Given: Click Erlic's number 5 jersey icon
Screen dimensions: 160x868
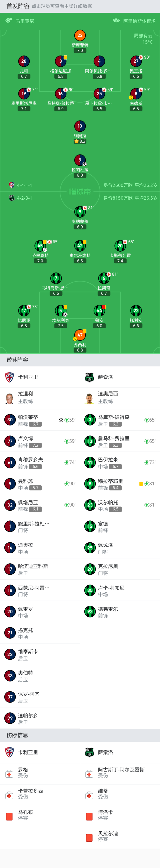Looking at the screenshot, I should [x=61, y=311].
